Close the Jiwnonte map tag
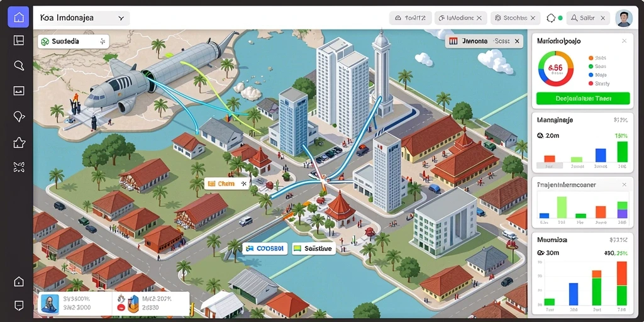Viewport: 644px width, 322px height. [517, 41]
